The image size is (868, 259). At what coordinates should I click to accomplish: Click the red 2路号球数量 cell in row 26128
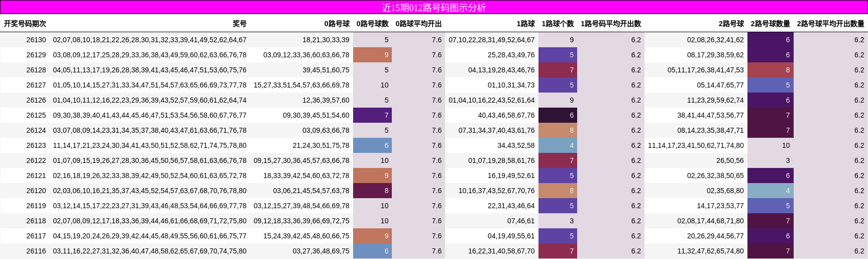771,70
